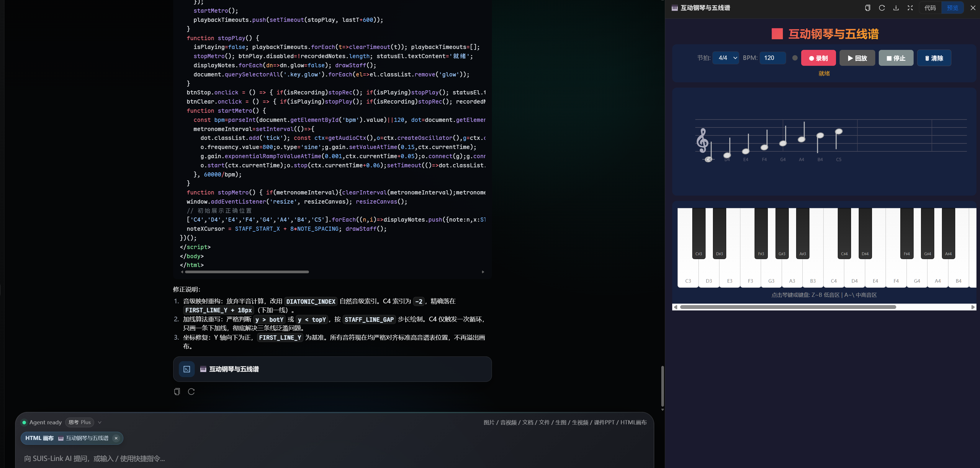This screenshot has width=980, height=468.
Task: Choose HTML画布 option
Action: tap(634, 422)
